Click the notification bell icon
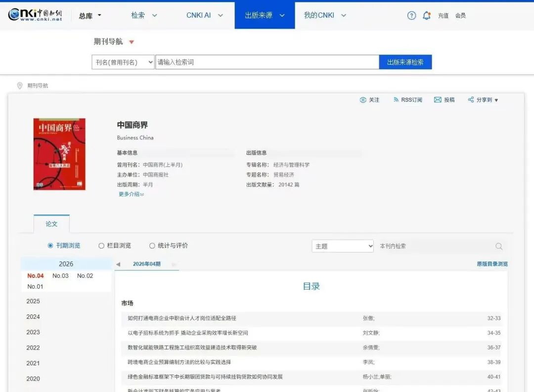 tap(426, 15)
